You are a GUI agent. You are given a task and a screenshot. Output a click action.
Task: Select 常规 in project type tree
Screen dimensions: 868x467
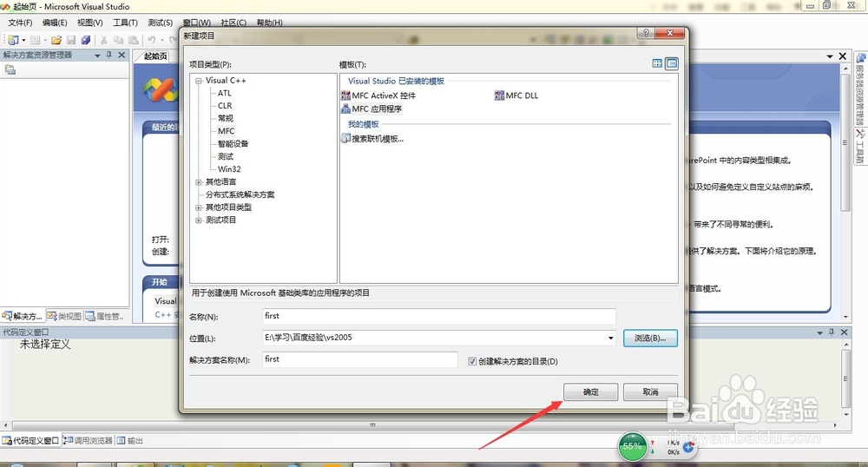[226, 118]
